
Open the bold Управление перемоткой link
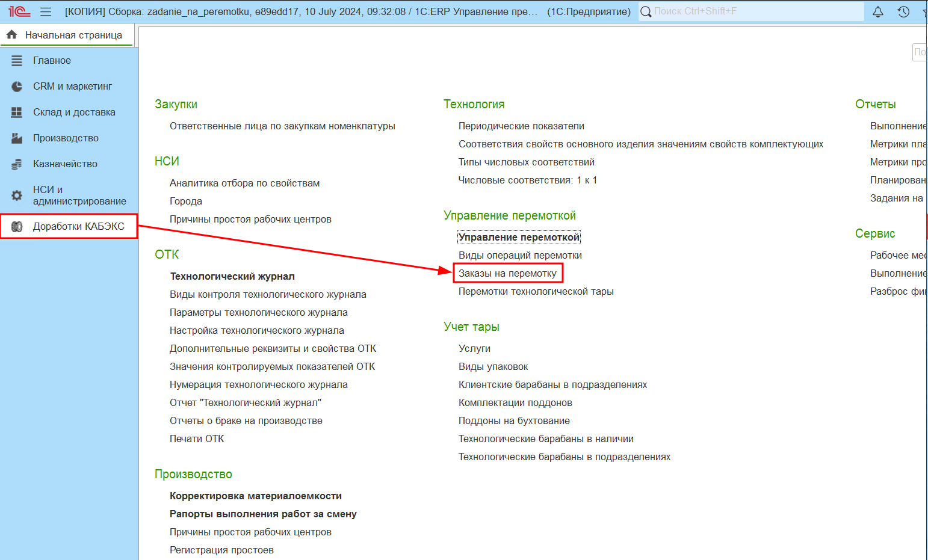[x=519, y=238]
